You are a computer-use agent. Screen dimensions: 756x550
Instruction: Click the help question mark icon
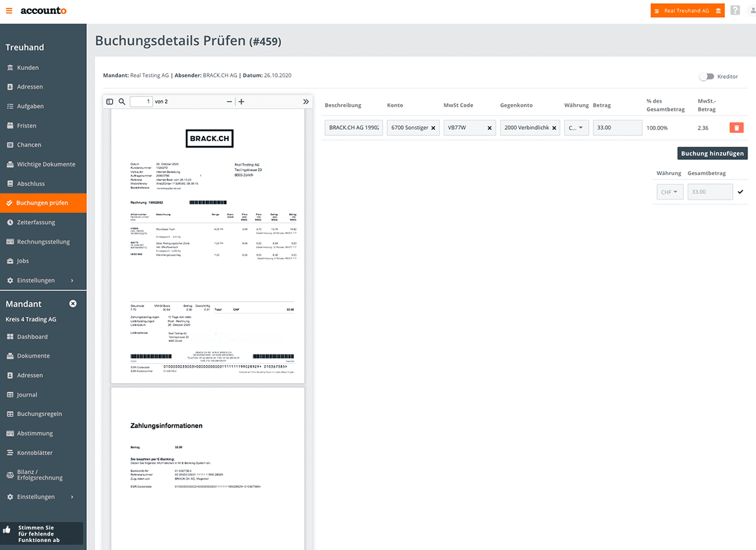point(735,10)
